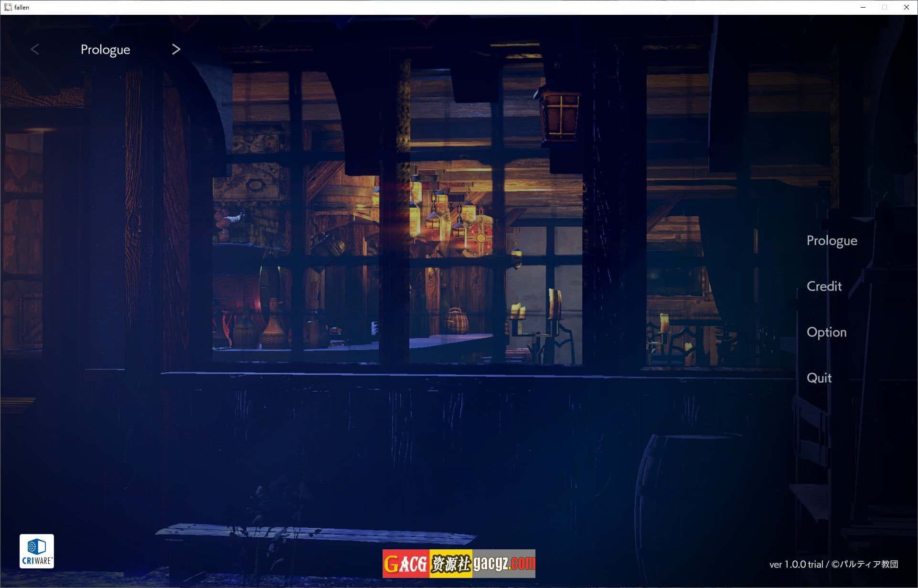This screenshot has height=588, width=918.
Task: Open Prologue from the main menu
Action: 832,241
